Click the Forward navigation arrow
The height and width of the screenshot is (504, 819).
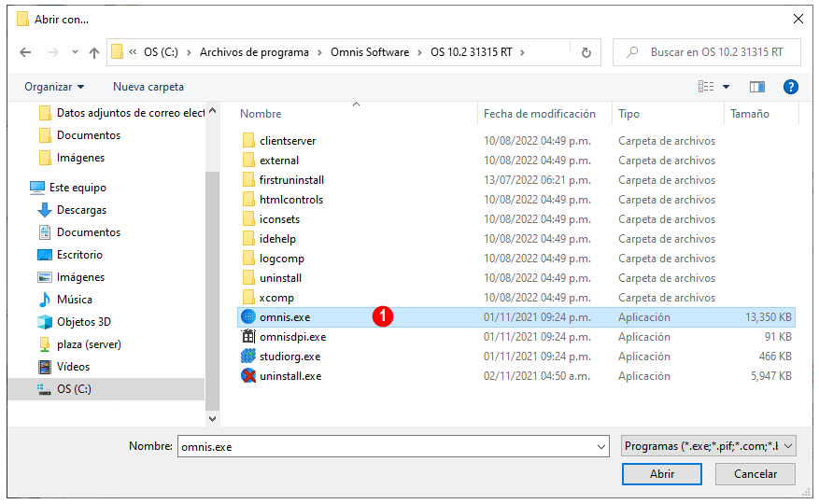tap(52, 52)
